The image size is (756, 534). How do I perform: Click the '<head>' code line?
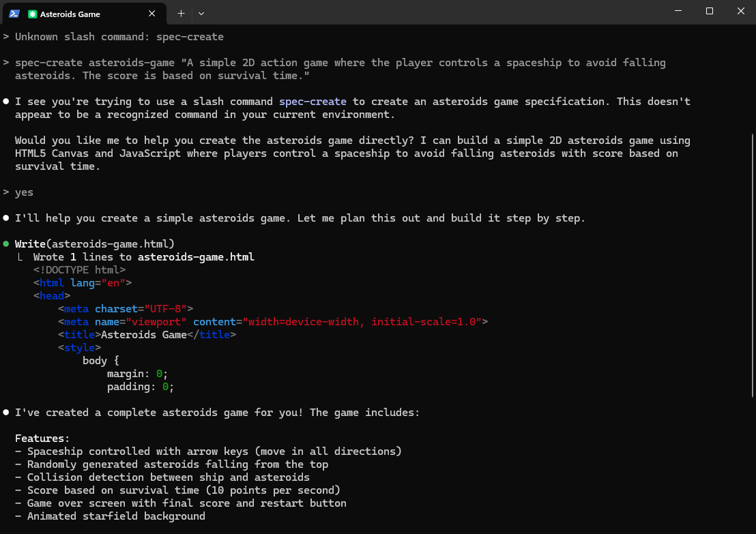pos(52,296)
